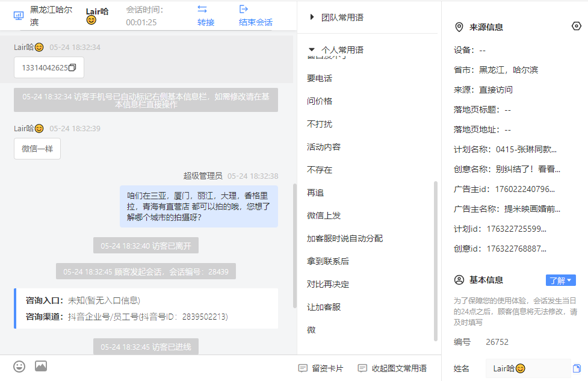This screenshot has height=381, width=588.
Task: Click the 收起图文常用语 button
Action: point(392,368)
